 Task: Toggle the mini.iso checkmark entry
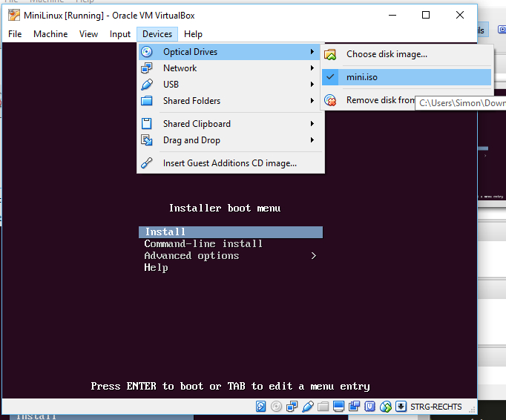click(407, 77)
